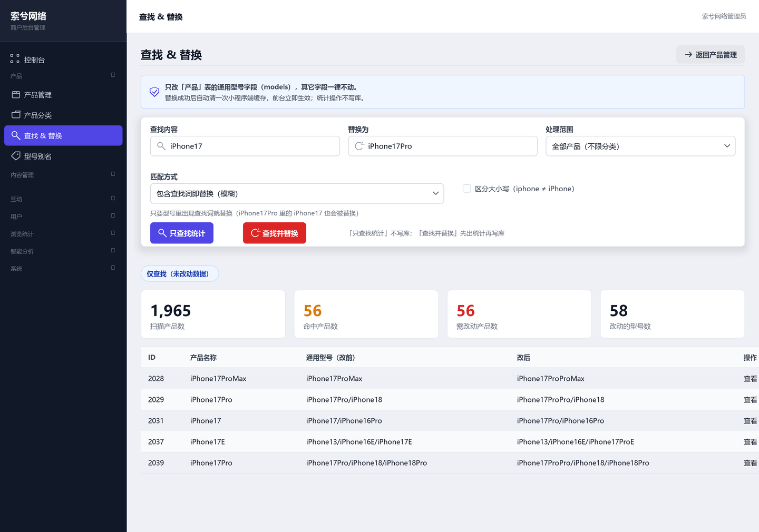Click product name iPhone17ProMax in row 2028
The height and width of the screenshot is (532, 759).
(218, 379)
